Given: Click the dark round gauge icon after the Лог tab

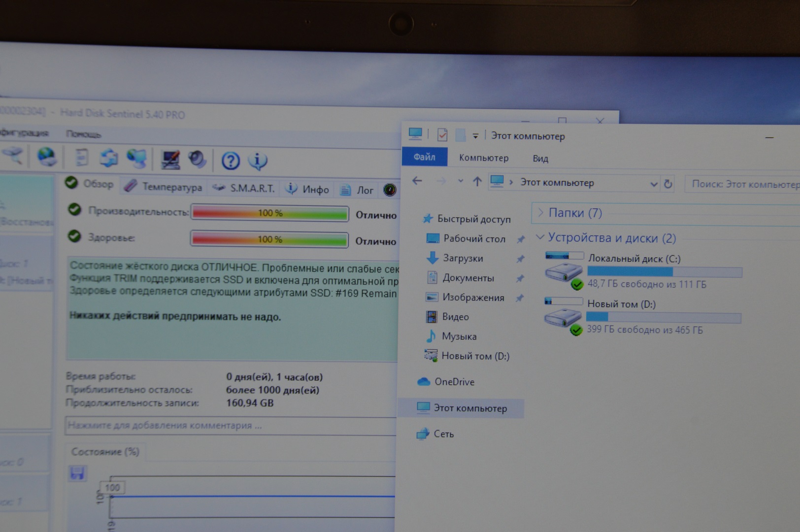Looking at the screenshot, I should 390,190.
